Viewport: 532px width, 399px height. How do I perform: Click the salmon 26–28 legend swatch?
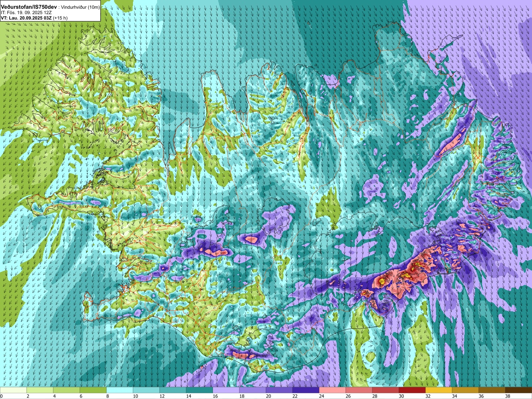[x=359, y=390]
